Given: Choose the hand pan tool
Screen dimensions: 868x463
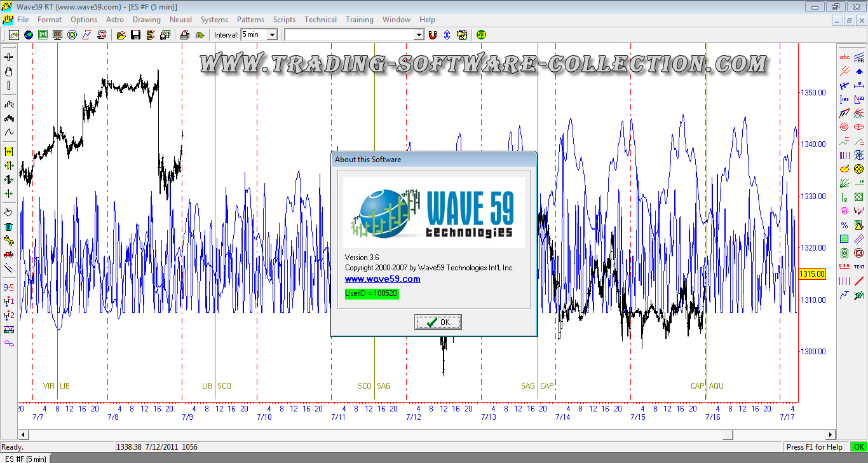Looking at the screenshot, I should [x=9, y=71].
